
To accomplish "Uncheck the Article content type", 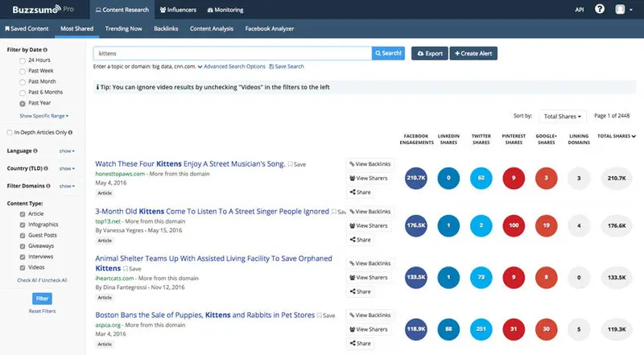I will coord(23,214).
